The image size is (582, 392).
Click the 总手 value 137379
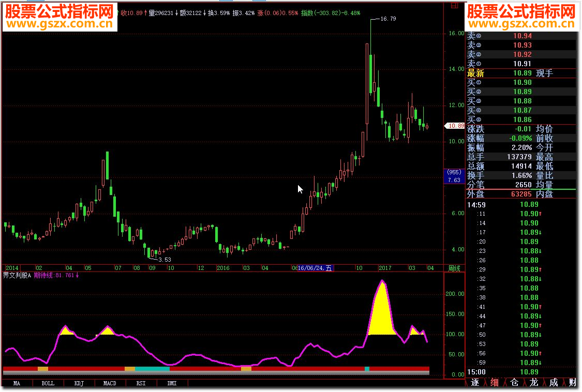[x=519, y=157]
